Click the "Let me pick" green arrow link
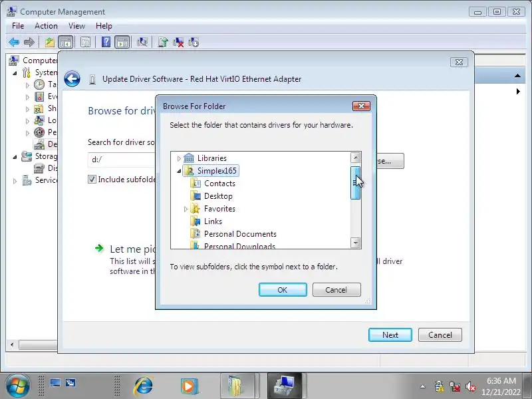Viewport: 532px width, 399px height. [x=99, y=248]
